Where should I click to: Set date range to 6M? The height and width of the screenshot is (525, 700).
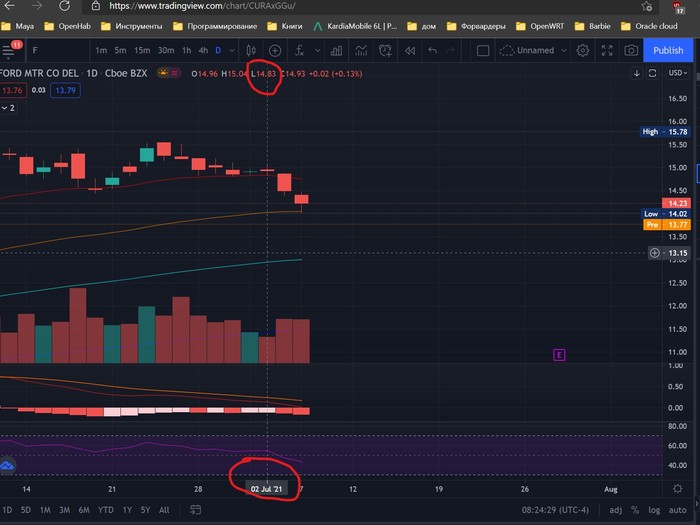click(x=84, y=510)
